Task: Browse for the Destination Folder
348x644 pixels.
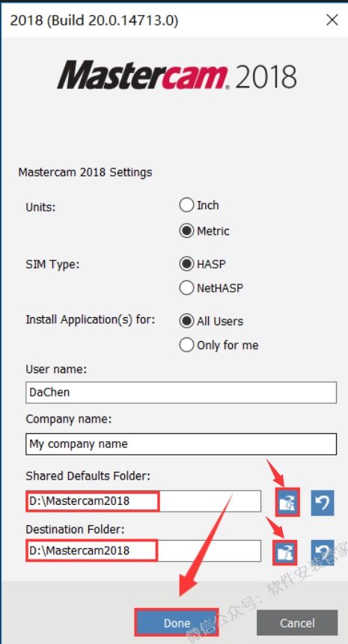Action: pyautogui.click(x=284, y=553)
